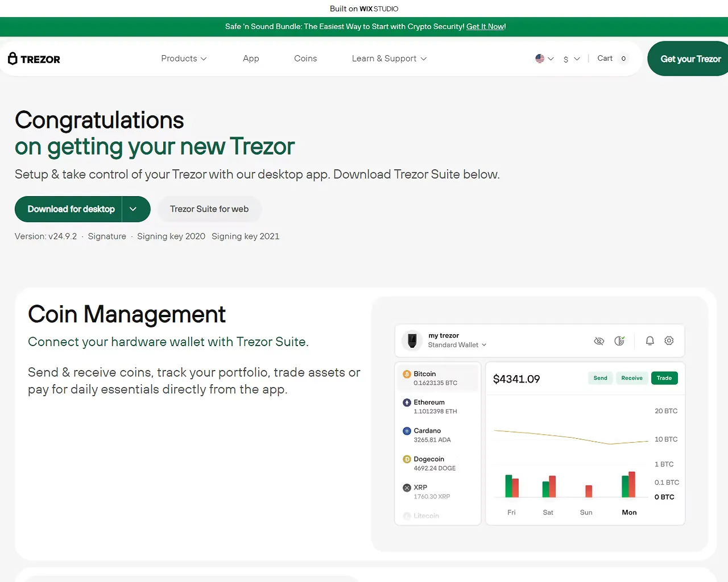The width and height of the screenshot is (728, 582).
Task: Select the Ethereum account row
Action: coord(437,406)
